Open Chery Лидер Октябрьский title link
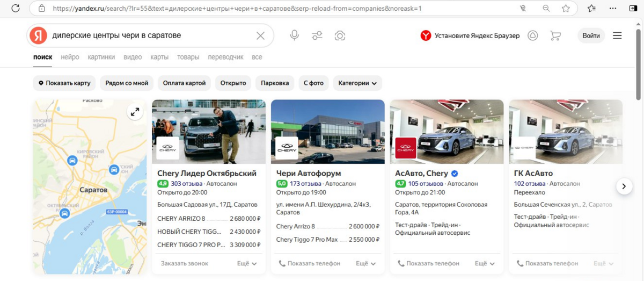The image size is (644, 281). click(x=207, y=173)
